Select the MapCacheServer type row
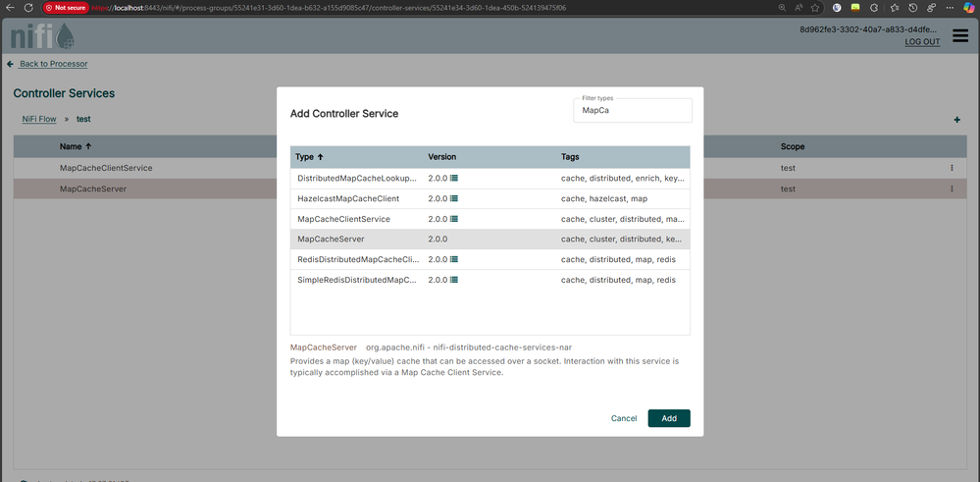The height and width of the screenshot is (482, 980). [490, 240]
